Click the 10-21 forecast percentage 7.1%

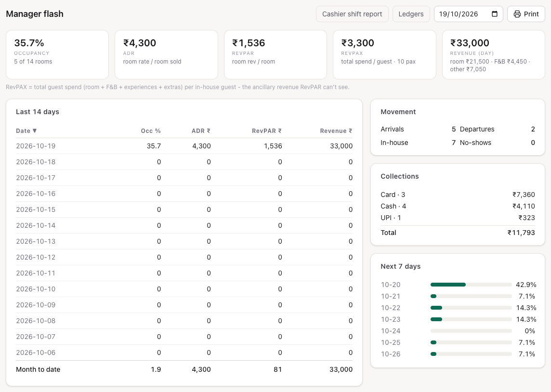point(527,296)
